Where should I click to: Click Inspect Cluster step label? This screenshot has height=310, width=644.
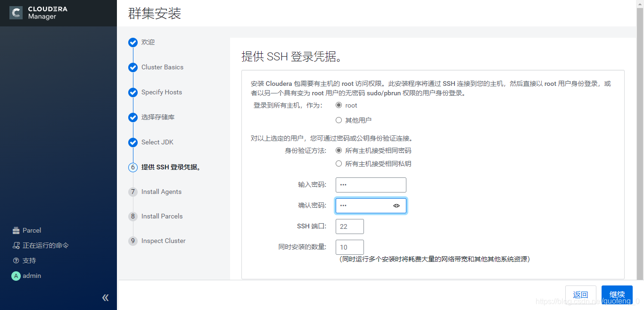pyautogui.click(x=164, y=241)
